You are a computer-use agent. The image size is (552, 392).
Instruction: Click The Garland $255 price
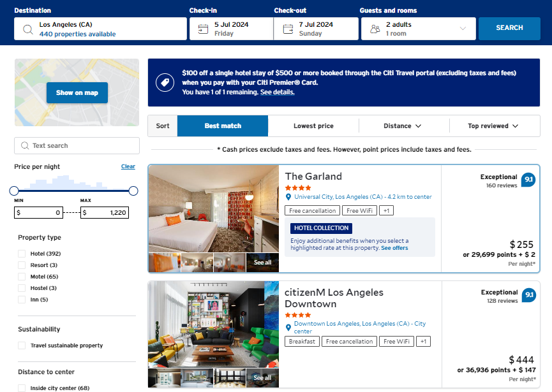click(521, 244)
